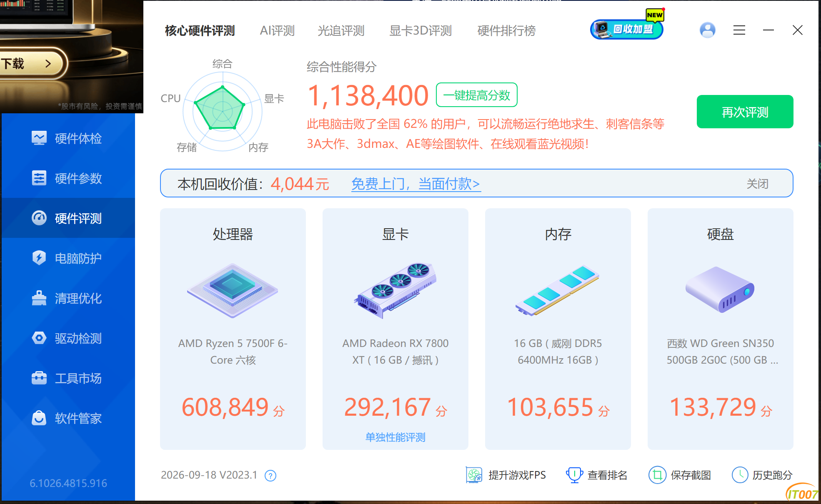Open the 单独性能评测 link under graphics card

point(395,437)
